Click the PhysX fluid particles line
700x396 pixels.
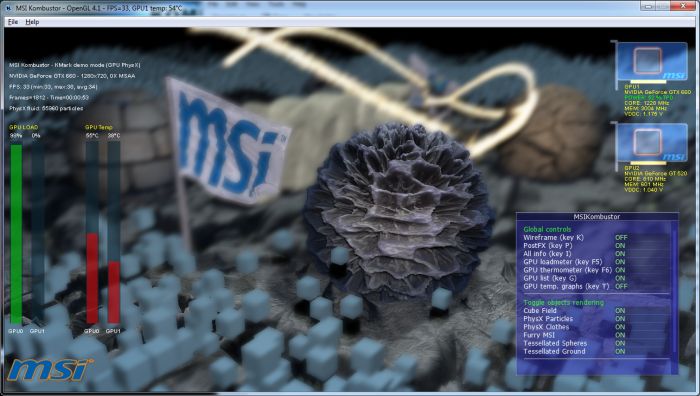pos(46,108)
